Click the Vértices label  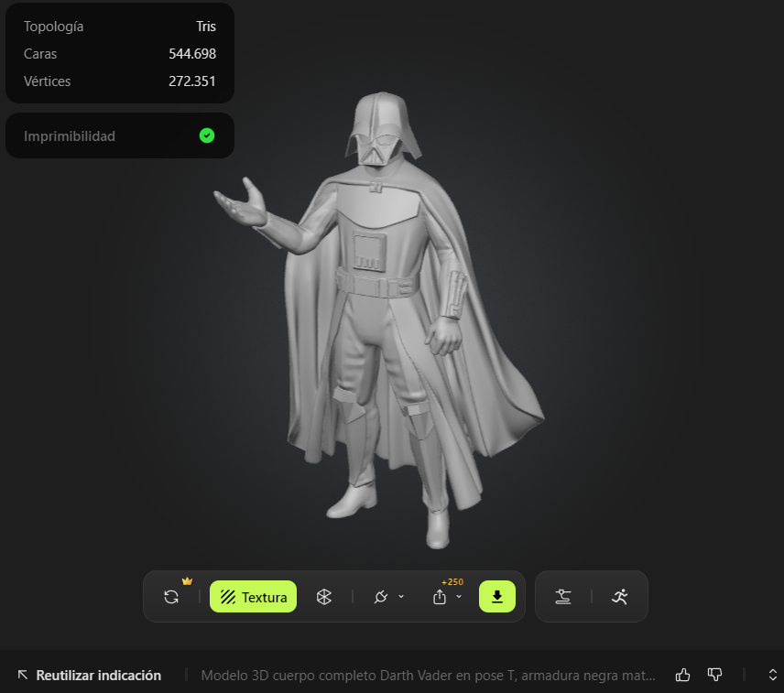point(47,81)
